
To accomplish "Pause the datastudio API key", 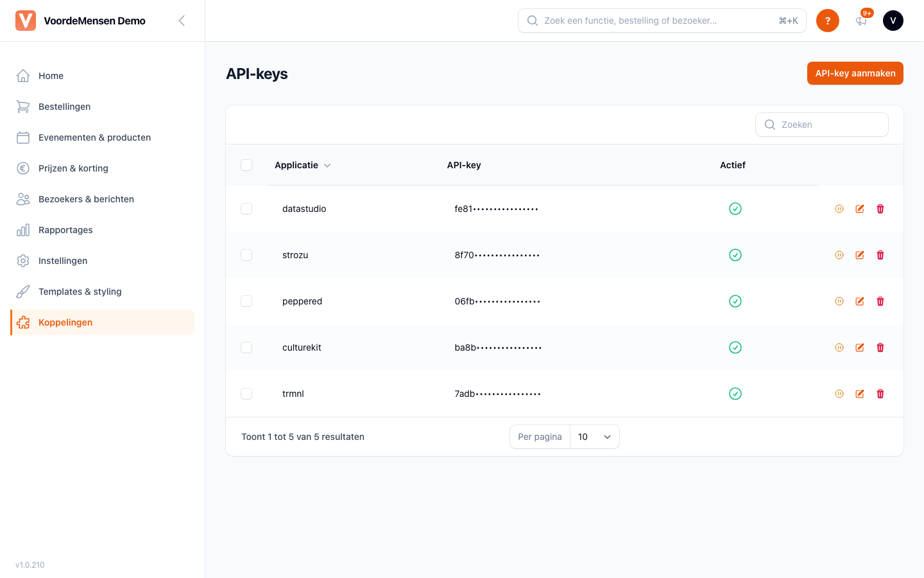I will coord(839,209).
